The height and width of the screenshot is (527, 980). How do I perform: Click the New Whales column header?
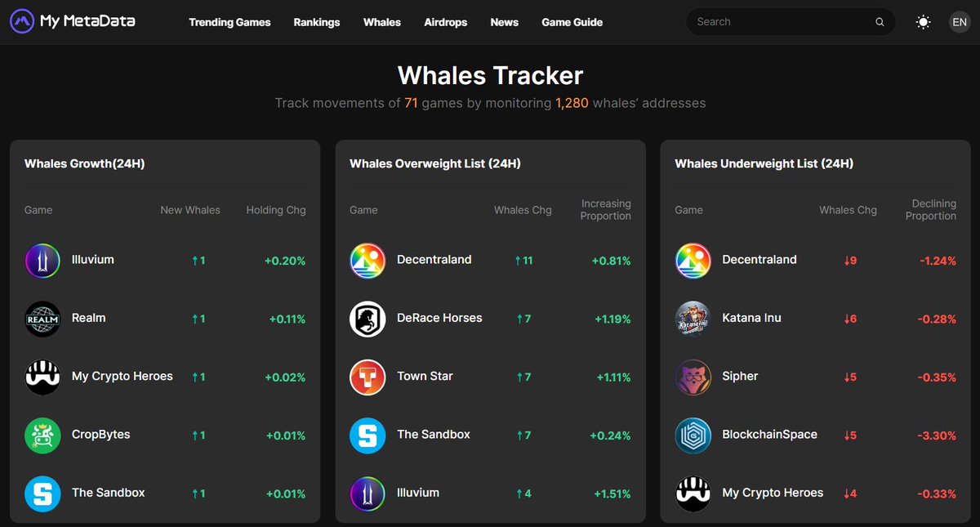click(190, 210)
